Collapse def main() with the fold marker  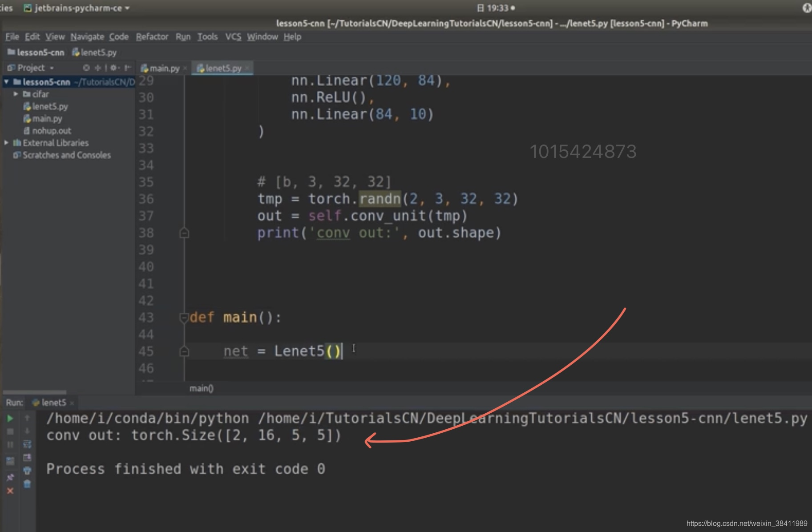pyautogui.click(x=184, y=318)
